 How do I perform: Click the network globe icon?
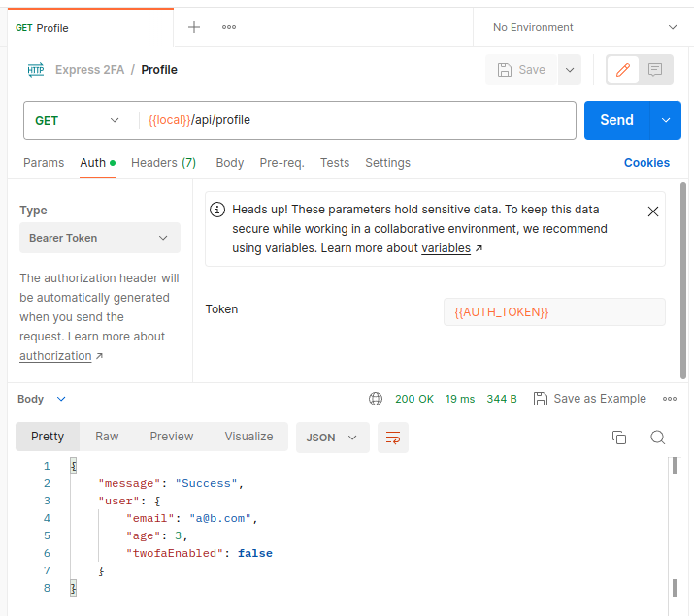376,399
